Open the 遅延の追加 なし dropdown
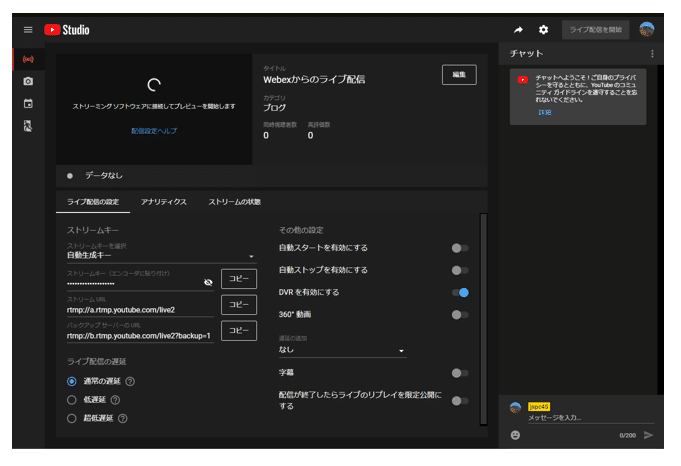681x466 pixels. click(343, 350)
